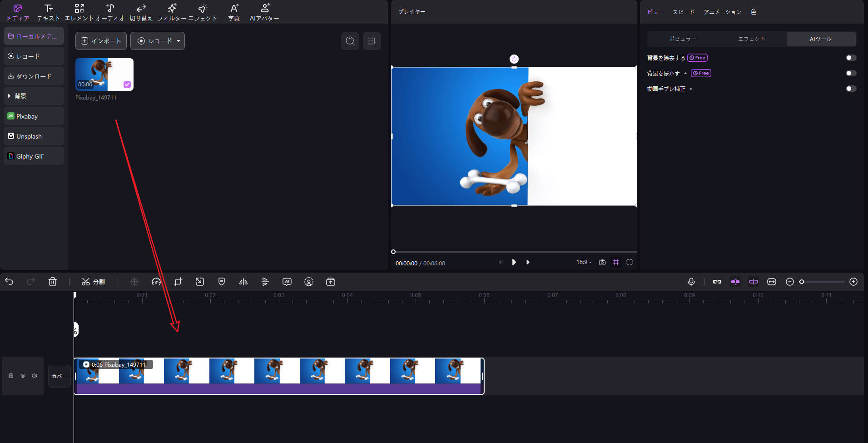Take a snapshot with camera icon
The image size is (868, 443).
(602, 262)
